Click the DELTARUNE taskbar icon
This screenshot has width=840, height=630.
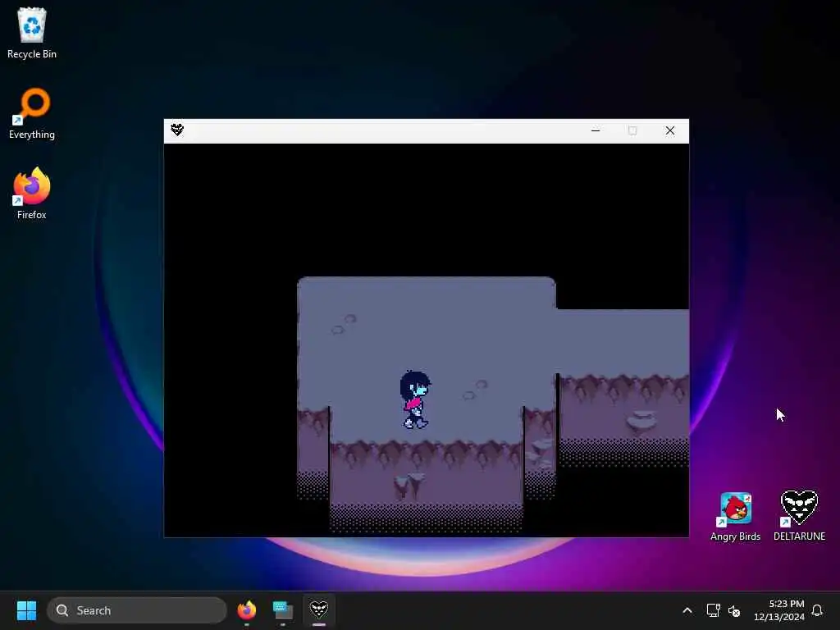click(x=319, y=610)
